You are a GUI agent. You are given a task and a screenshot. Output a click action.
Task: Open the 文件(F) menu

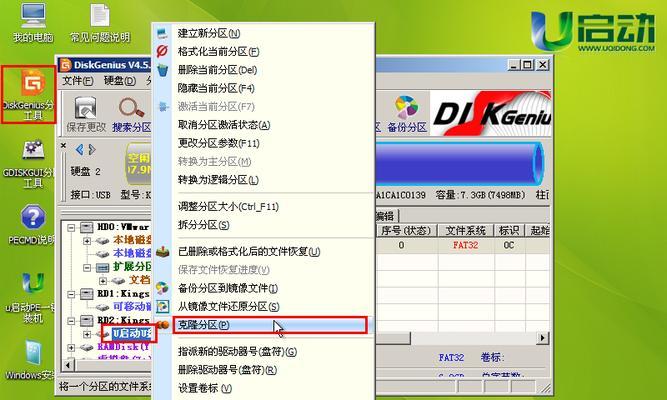[x=78, y=80]
